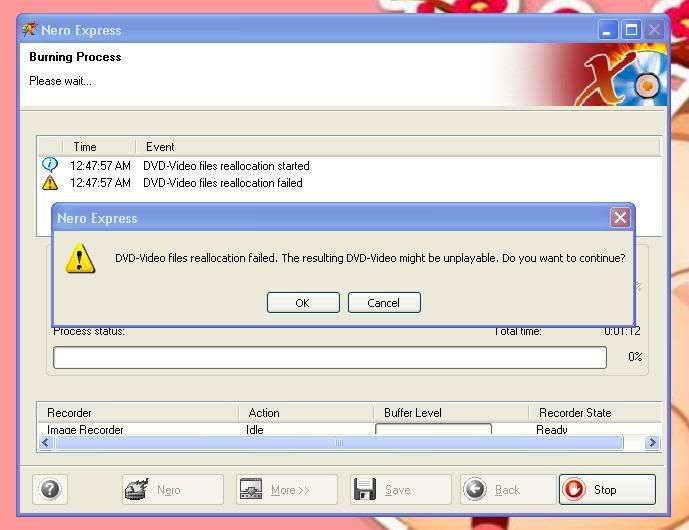Click the Event column header
Image resolution: width=689 pixels, height=530 pixels.
(x=160, y=147)
